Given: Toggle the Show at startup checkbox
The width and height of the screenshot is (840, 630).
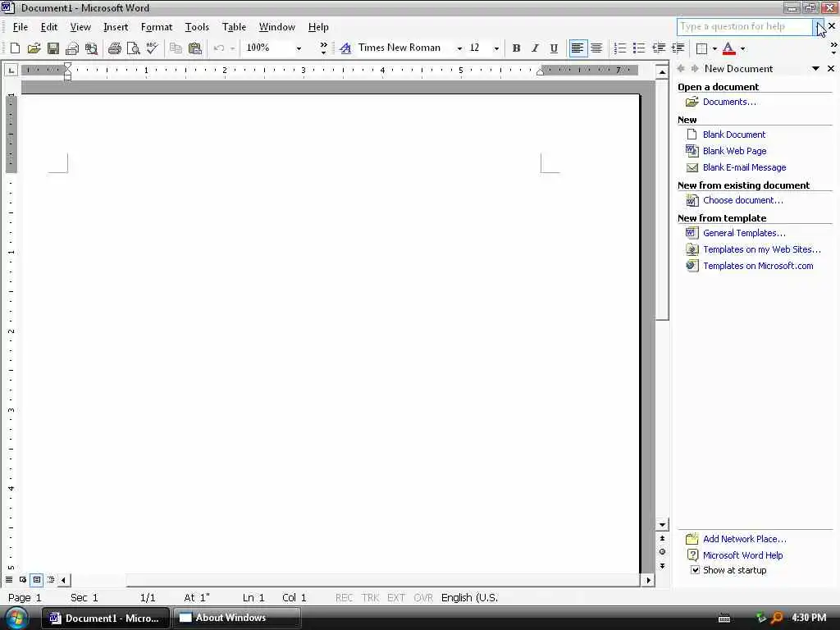Looking at the screenshot, I should 695,570.
